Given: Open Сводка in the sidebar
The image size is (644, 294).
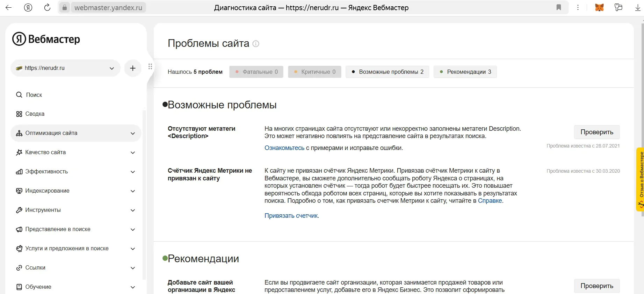Looking at the screenshot, I should point(35,114).
